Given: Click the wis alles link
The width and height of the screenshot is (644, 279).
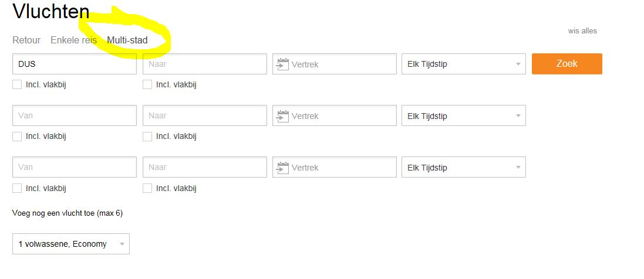Looking at the screenshot, I should 582,30.
